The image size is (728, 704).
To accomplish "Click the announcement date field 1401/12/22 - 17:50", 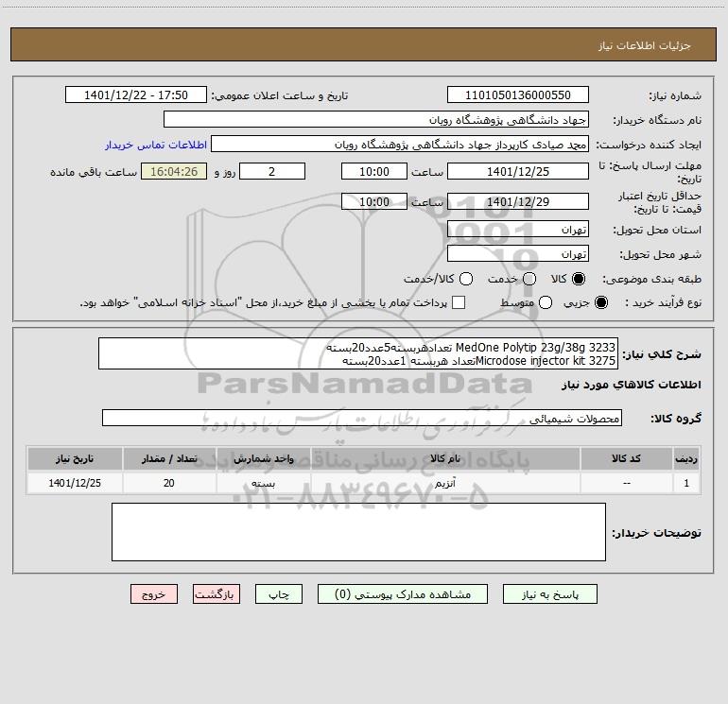I will point(135,94).
